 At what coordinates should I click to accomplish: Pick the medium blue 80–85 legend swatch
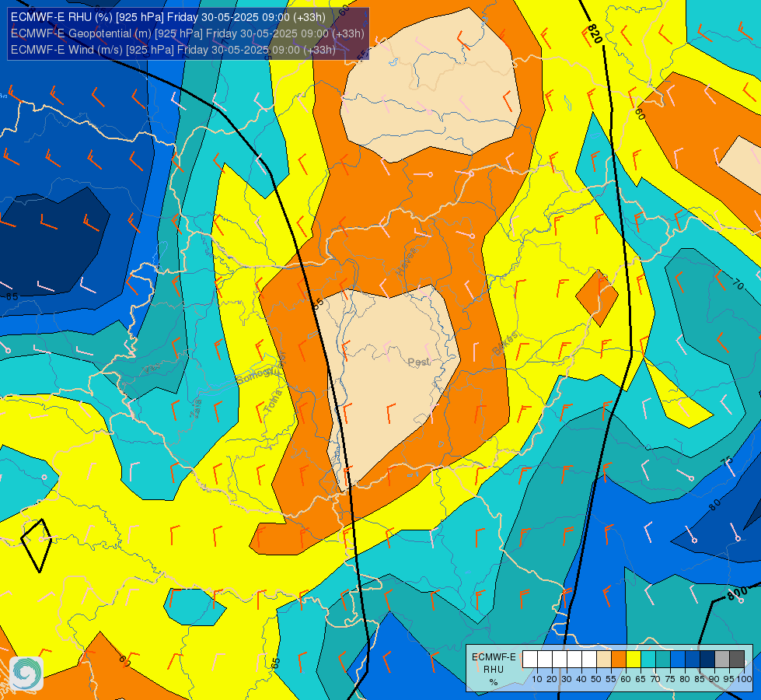pos(693,660)
